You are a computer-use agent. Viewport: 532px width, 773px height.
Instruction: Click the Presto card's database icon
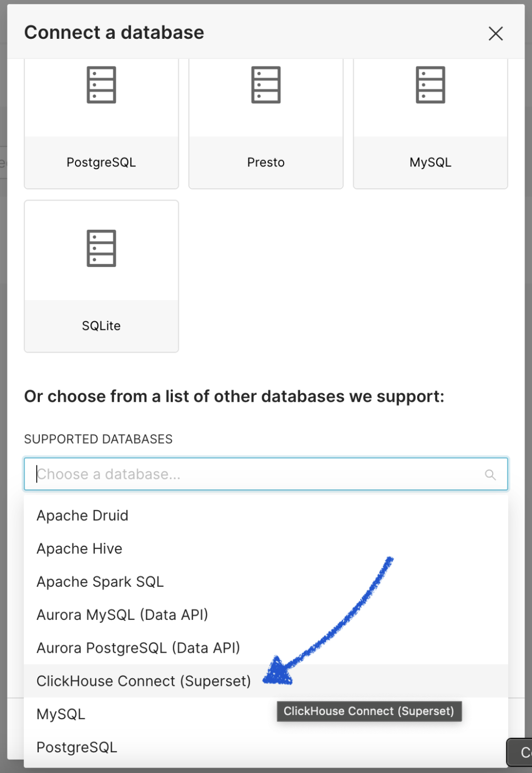(x=265, y=85)
